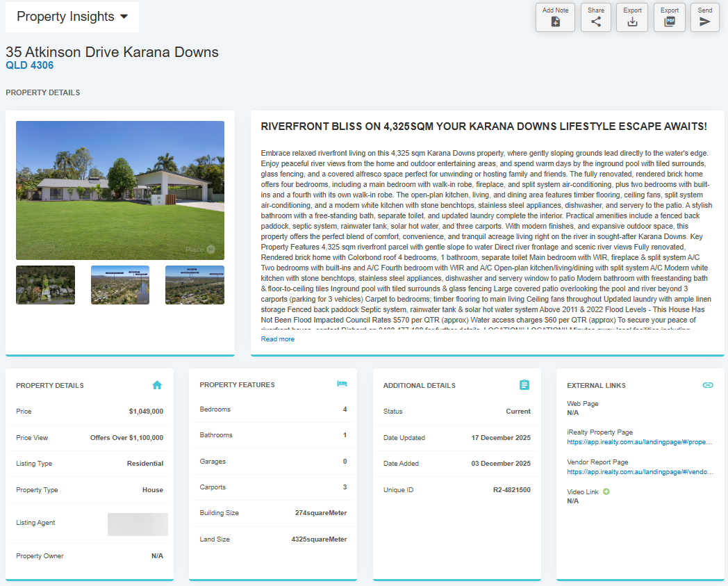Open the Property Insights dropdown
Screen dimensions: 728x586
(72, 17)
